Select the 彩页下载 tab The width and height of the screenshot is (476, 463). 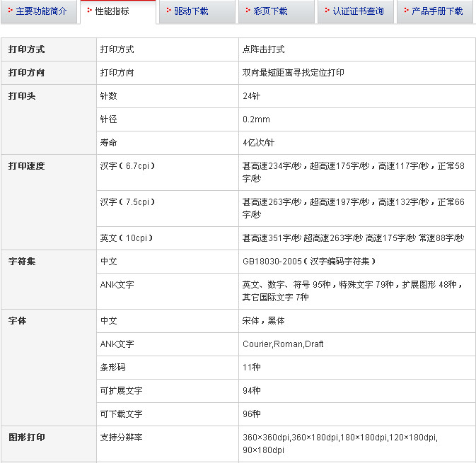click(x=270, y=11)
